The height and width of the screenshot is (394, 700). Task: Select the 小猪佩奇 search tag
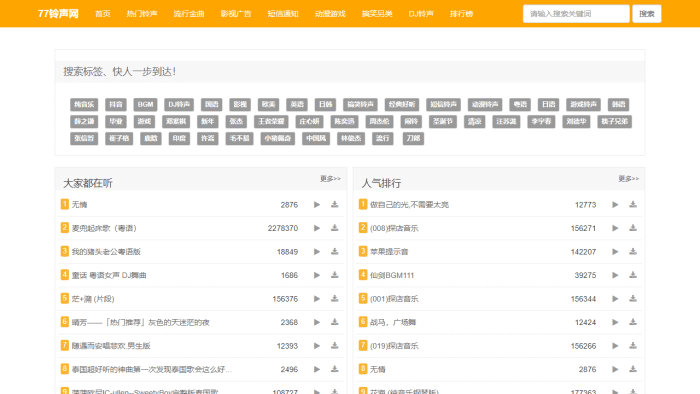(x=278, y=138)
